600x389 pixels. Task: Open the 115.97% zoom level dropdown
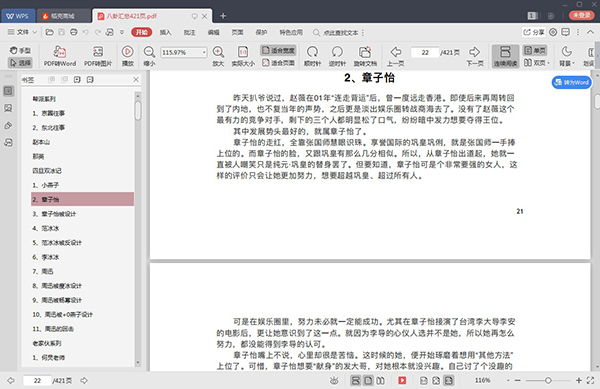(204, 52)
